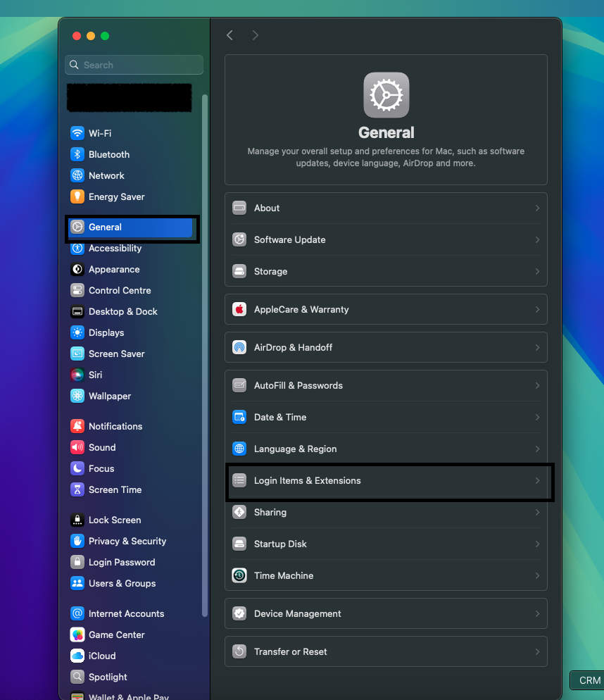Open Sharing settings row

click(386, 512)
